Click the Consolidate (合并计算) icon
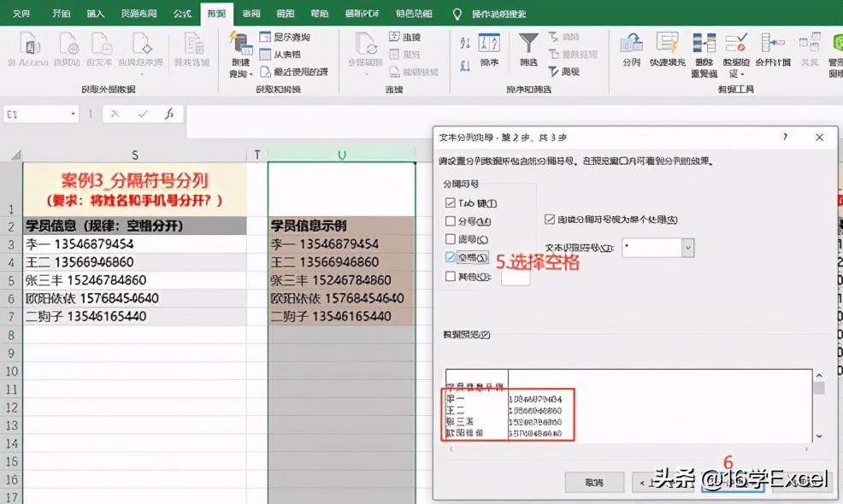The height and width of the screenshot is (504, 843). coord(773,43)
